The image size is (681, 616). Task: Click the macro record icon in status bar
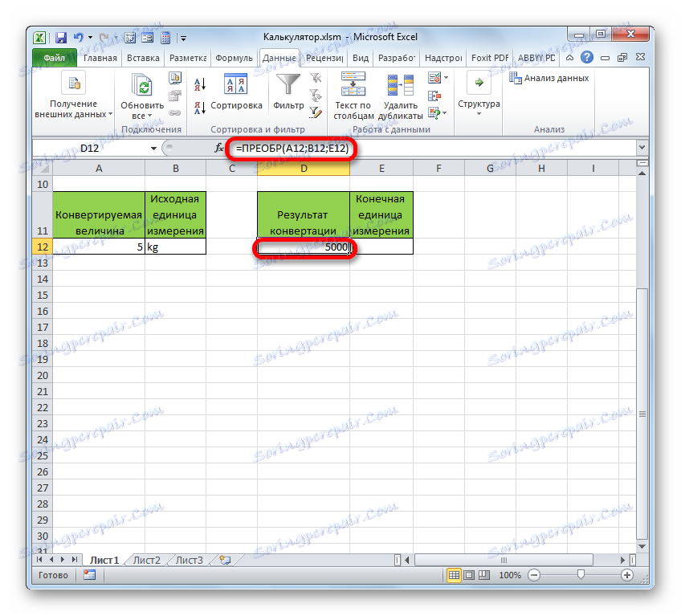89,575
